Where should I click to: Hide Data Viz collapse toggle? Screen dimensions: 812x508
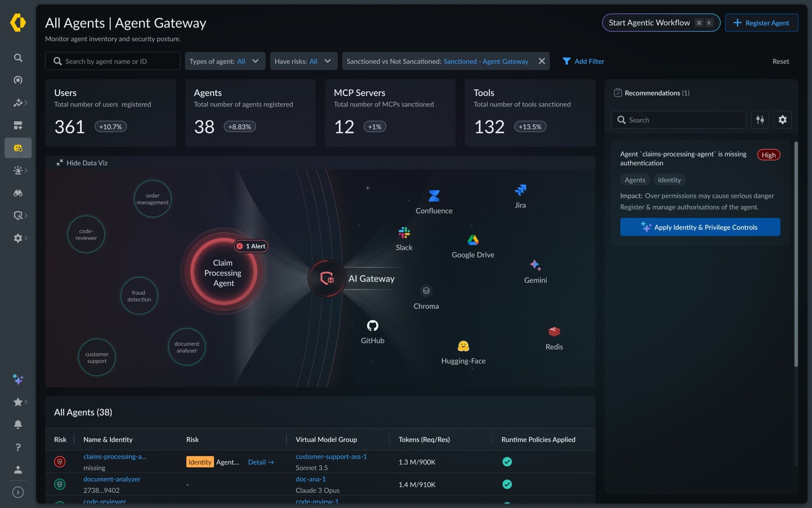[82, 163]
